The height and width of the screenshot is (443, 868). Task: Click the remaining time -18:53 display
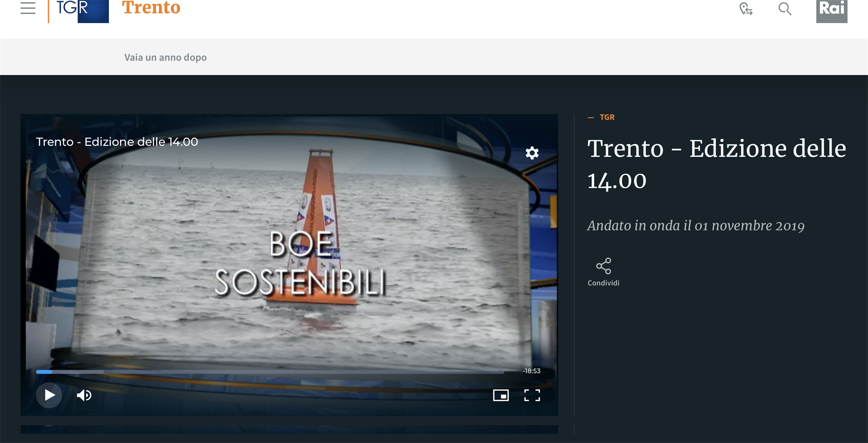(x=532, y=371)
